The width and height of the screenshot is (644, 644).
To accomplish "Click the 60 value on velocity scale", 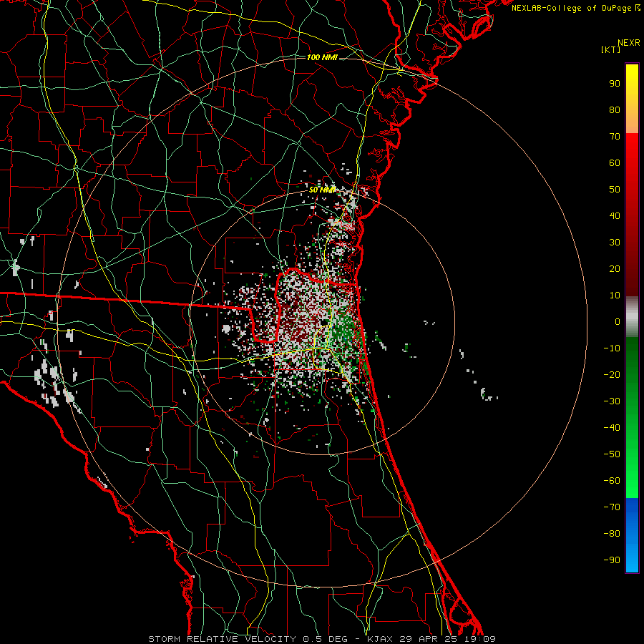I will click(615, 163).
